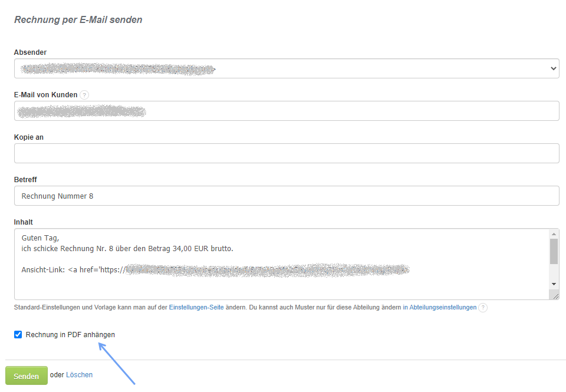Click the dropdown chevron of the Absender field
566x392 pixels.
point(553,68)
